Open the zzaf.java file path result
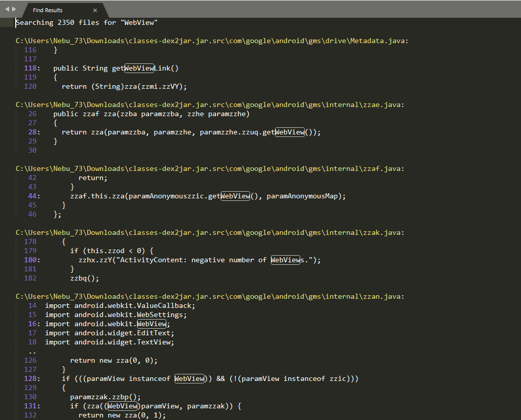Image resolution: width=521 pixels, height=420 pixels. 210,169
